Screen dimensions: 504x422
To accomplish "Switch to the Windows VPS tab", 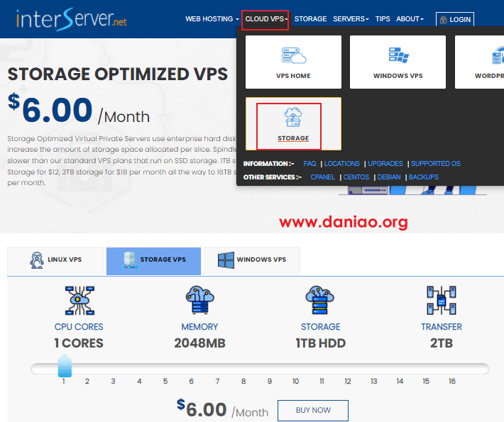I will pos(252,261).
